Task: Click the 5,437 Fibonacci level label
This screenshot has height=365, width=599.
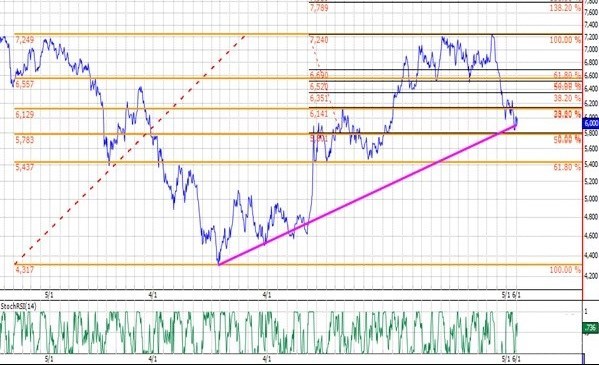Action: [x=24, y=167]
